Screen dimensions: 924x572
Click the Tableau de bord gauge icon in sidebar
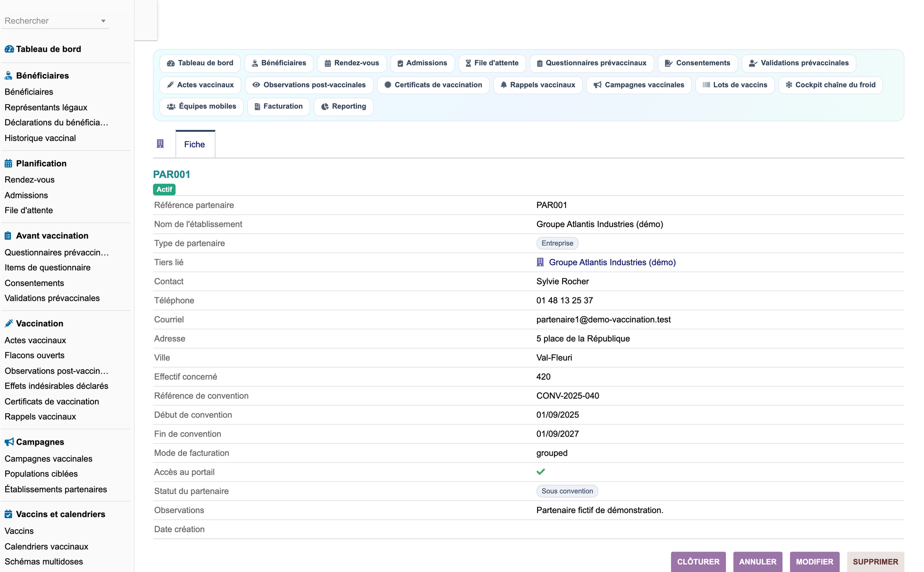coord(9,49)
